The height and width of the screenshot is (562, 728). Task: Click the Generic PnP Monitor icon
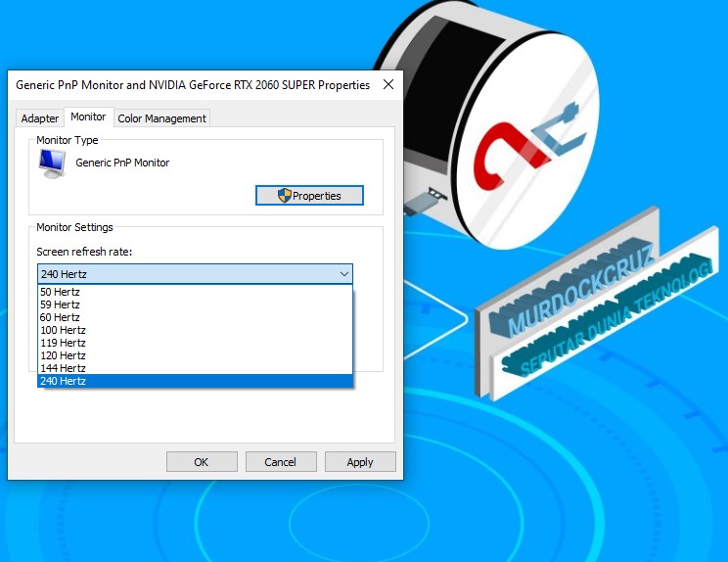(52, 164)
